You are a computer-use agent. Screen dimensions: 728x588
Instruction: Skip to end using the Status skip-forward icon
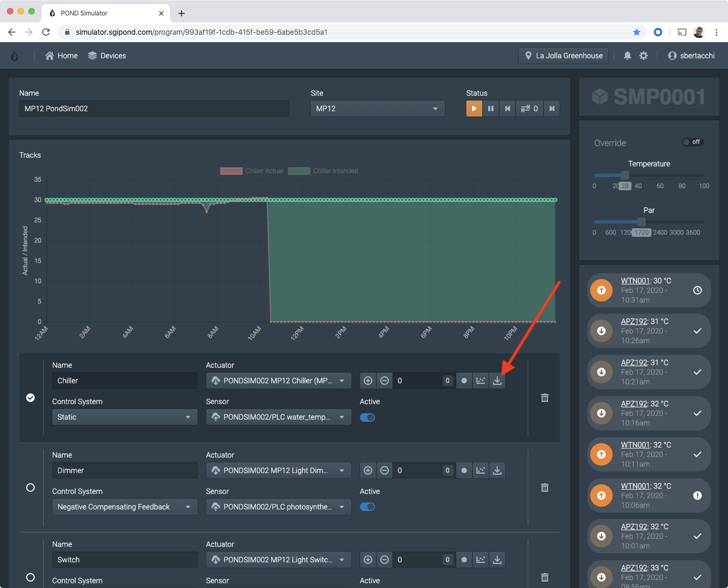[552, 109]
